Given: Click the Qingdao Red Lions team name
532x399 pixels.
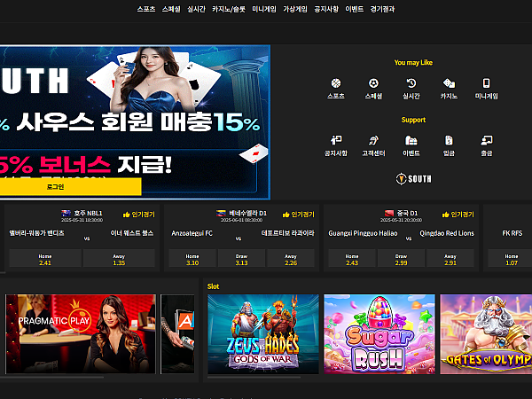Looking at the screenshot, I should (x=447, y=233).
